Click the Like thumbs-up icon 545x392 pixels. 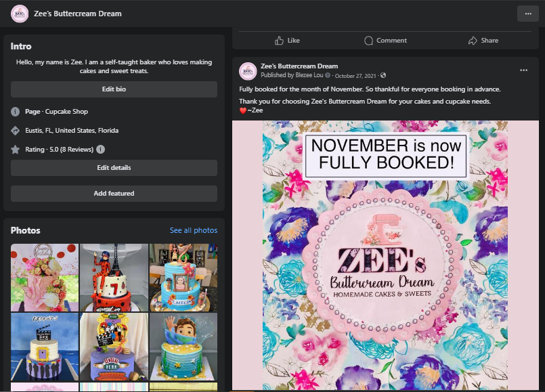279,41
